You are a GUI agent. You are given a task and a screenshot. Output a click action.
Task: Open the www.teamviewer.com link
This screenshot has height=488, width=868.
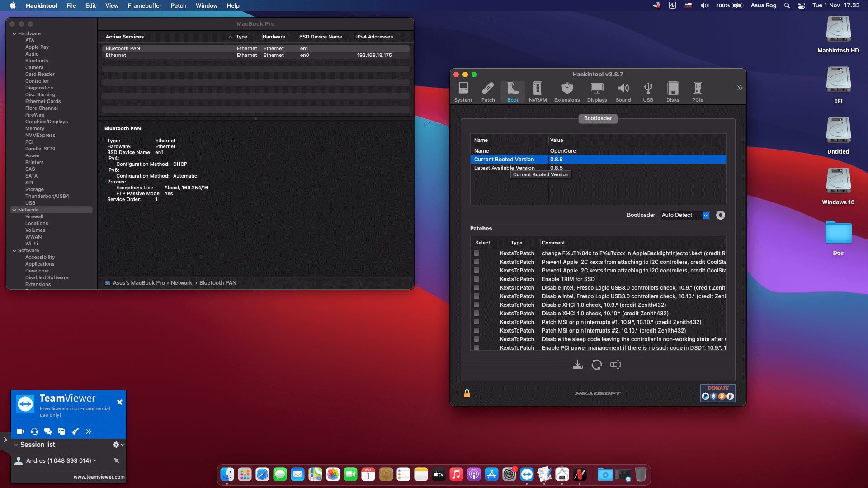[99, 477]
